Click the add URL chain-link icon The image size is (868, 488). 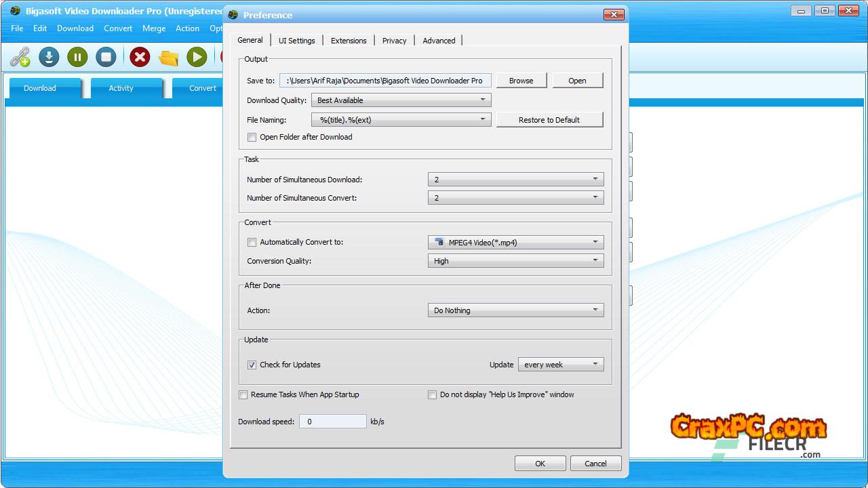20,57
